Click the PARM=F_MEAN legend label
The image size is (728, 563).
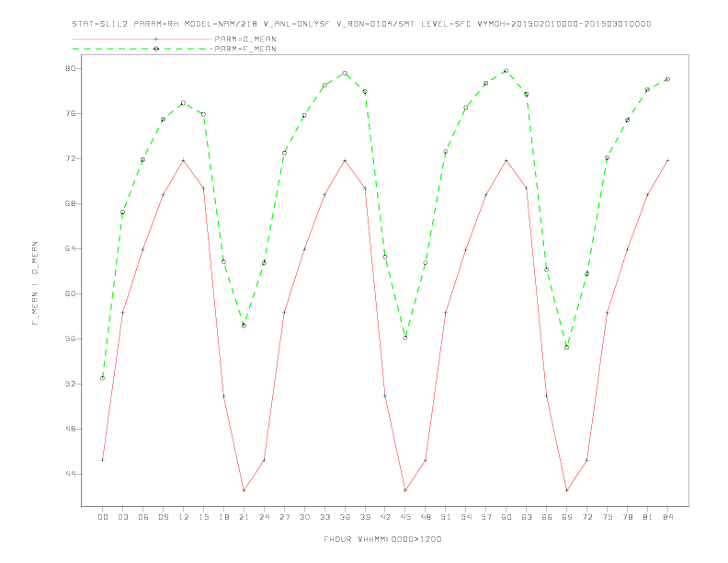[x=245, y=49]
